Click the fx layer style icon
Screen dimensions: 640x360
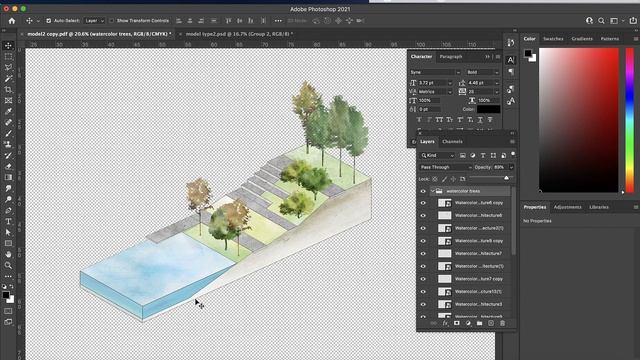[445, 323]
